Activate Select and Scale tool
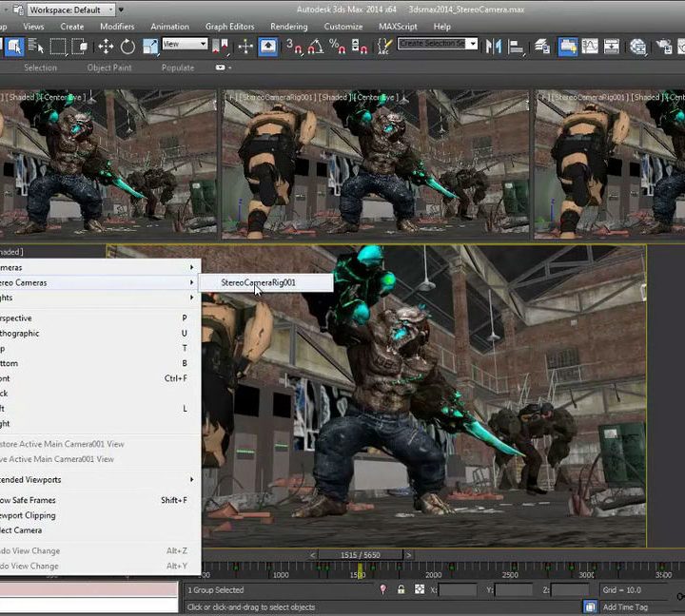 pyautogui.click(x=150, y=47)
